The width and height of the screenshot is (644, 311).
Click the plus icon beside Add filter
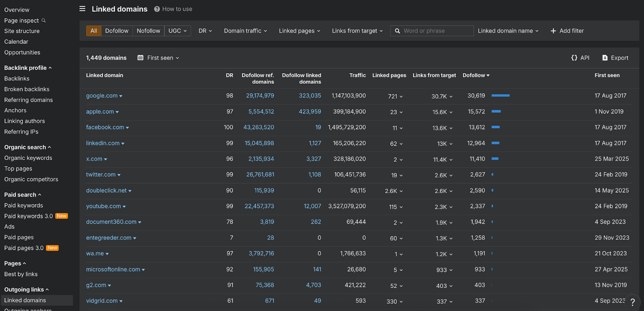pos(553,31)
